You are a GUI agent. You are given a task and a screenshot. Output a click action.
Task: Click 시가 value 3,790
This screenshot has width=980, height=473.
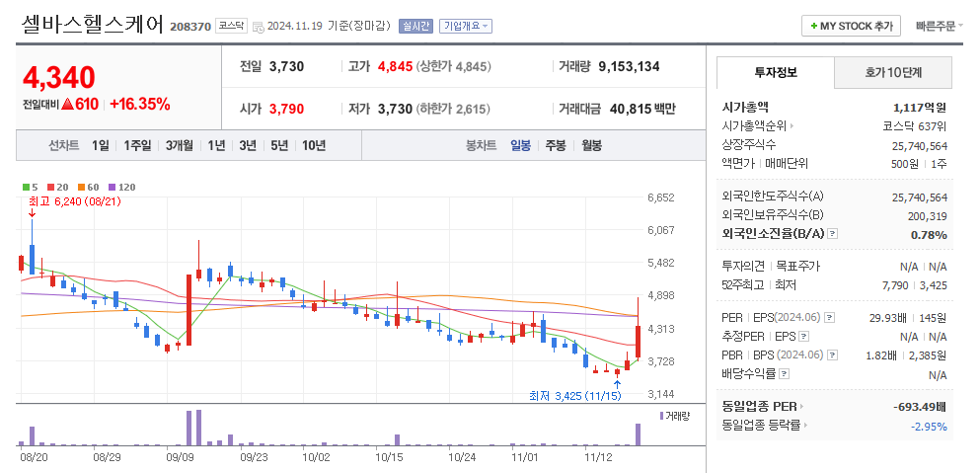pyautogui.click(x=286, y=110)
